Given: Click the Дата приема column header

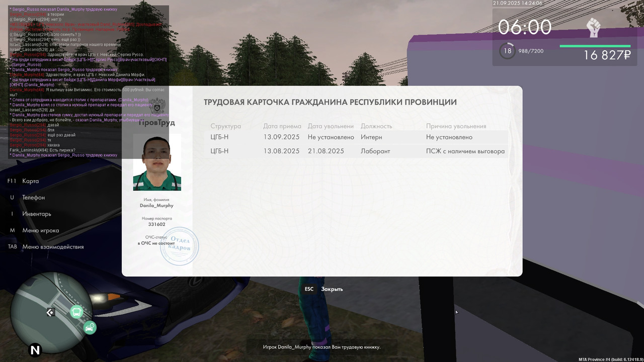Looking at the screenshot, I should coord(282,126).
